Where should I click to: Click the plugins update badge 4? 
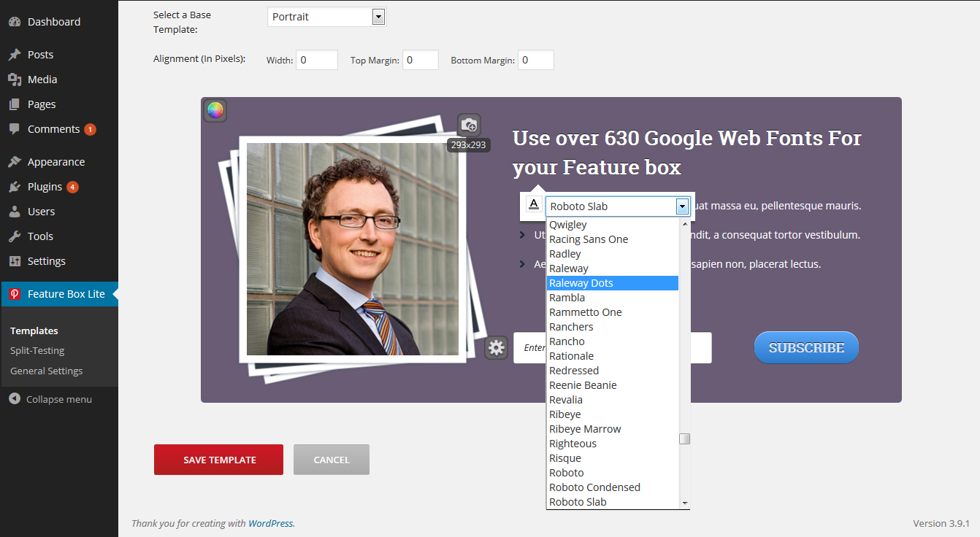[72, 187]
